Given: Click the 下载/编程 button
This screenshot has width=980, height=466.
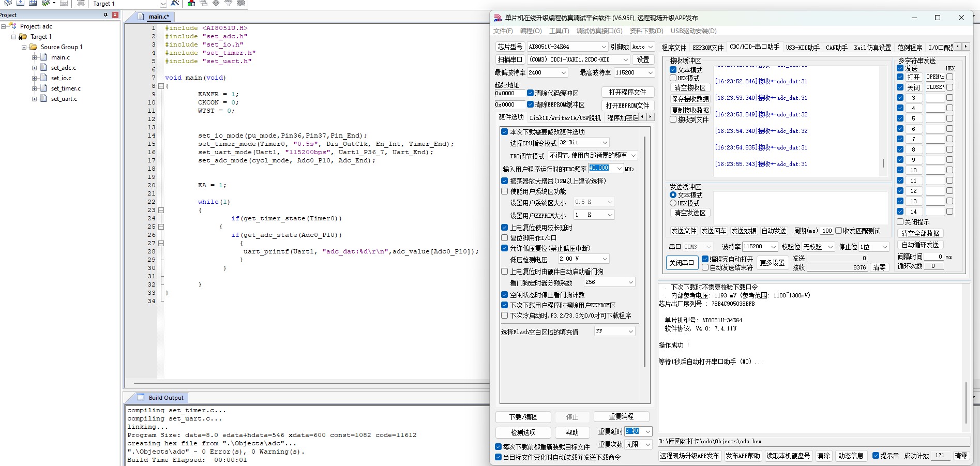Looking at the screenshot, I should [x=523, y=417].
